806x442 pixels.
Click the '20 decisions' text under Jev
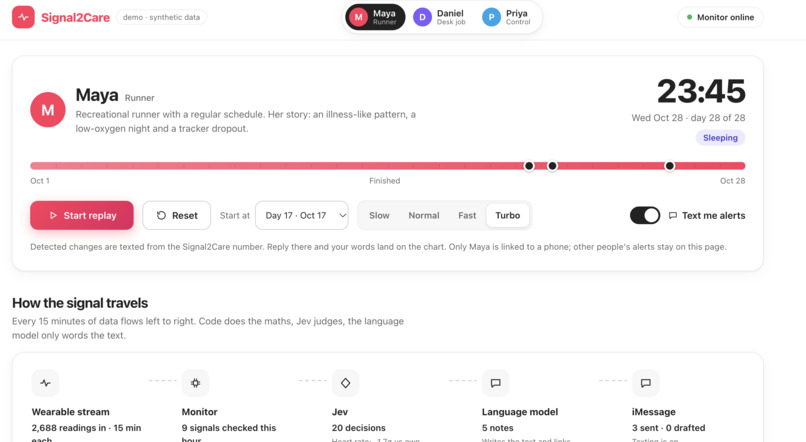359,428
